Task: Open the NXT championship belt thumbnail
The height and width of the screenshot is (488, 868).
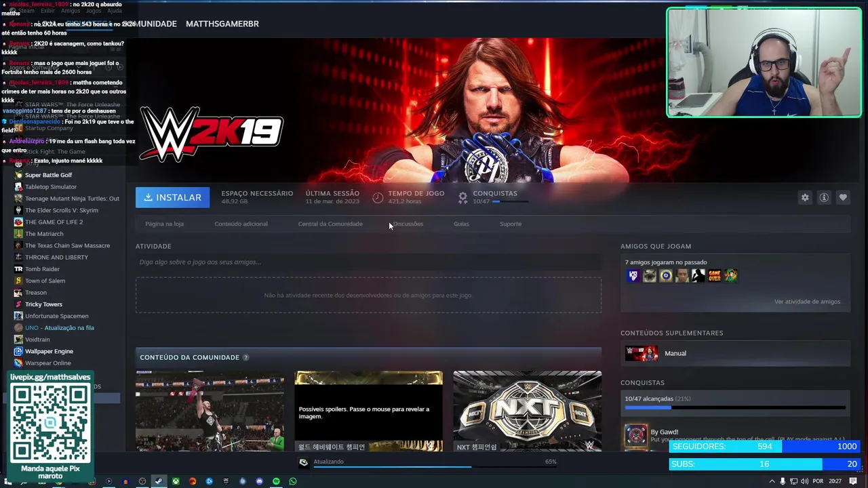Action: (x=527, y=411)
